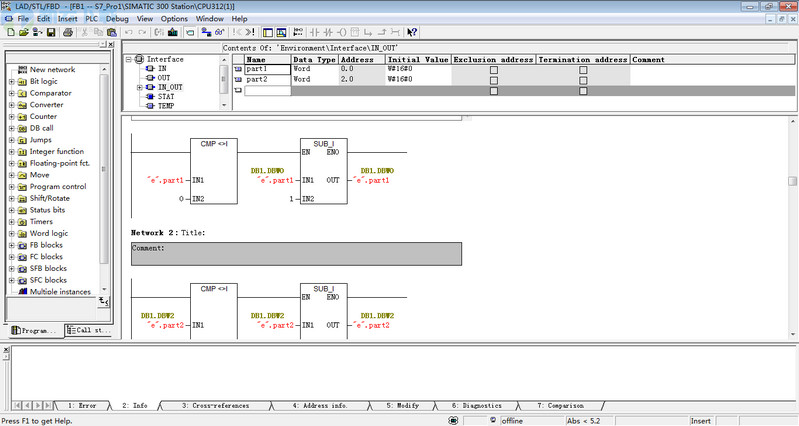Viewport: 799px width, 426px height.
Task: Select the Diagnostics output tab
Action: (x=474, y=406)
